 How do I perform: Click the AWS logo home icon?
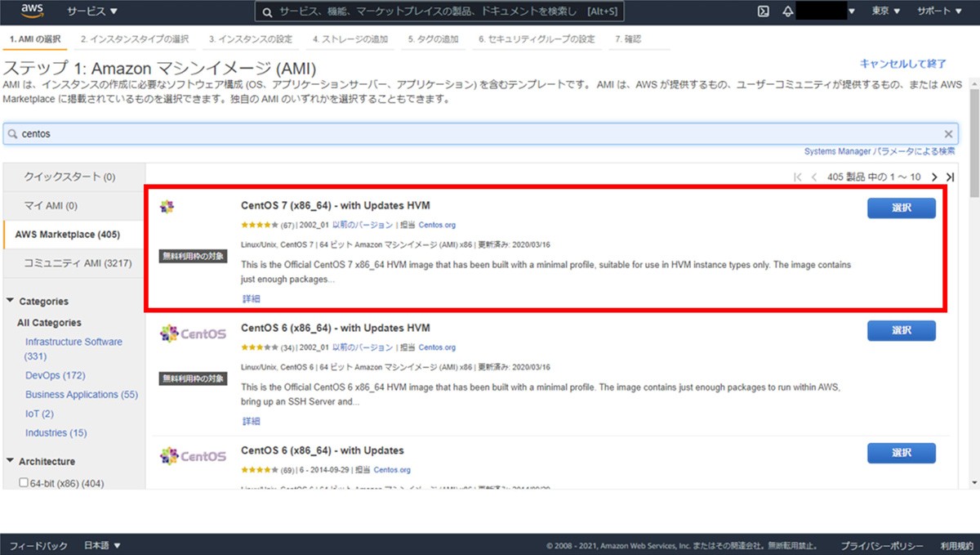tap(32, 11)
